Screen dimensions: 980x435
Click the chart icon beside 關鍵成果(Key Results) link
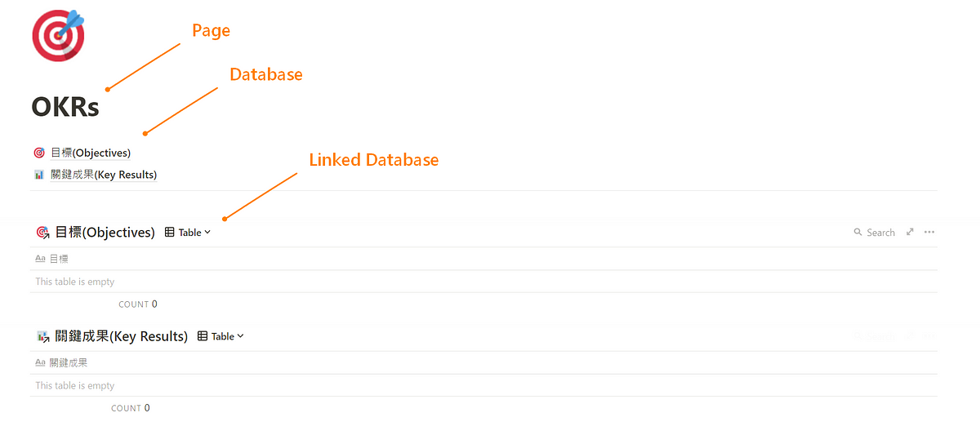tap(39, 175)
